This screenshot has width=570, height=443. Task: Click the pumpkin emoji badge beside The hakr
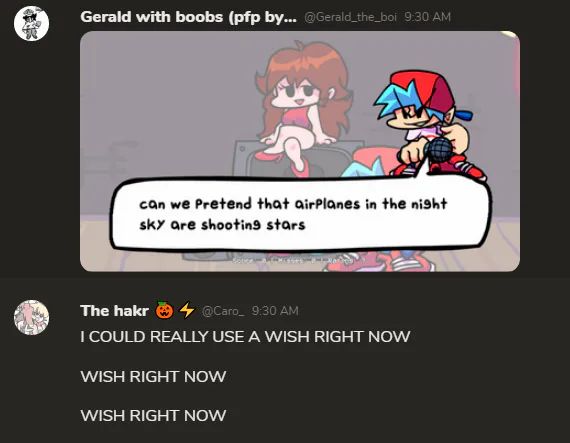pos(164,310)
